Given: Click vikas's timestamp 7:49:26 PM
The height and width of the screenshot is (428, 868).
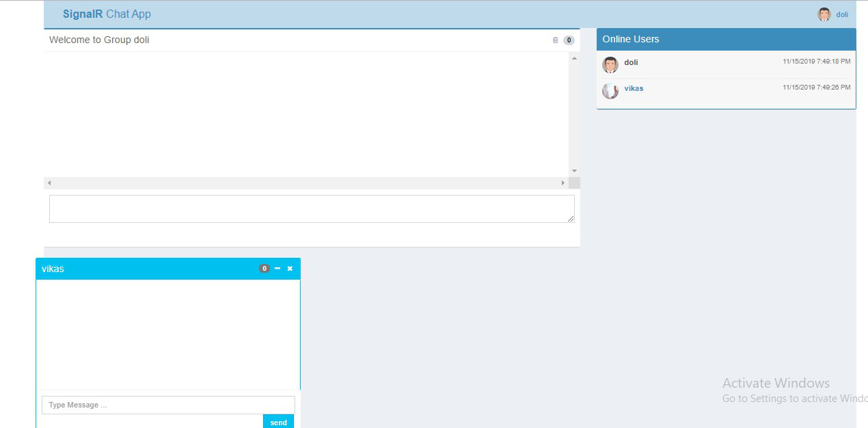Looking at the screenshot, I should click(817, 88).
